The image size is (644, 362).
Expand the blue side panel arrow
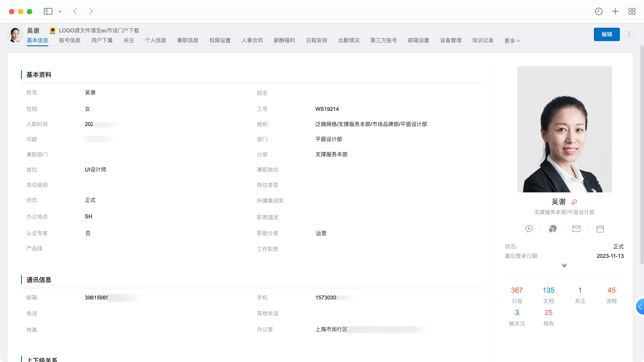[640, 307]
